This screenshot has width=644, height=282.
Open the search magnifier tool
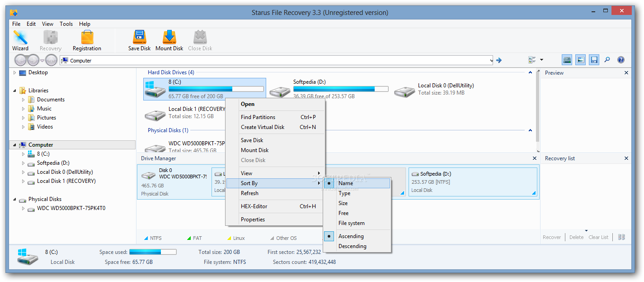pyautogui.click(x=607, y=60)
